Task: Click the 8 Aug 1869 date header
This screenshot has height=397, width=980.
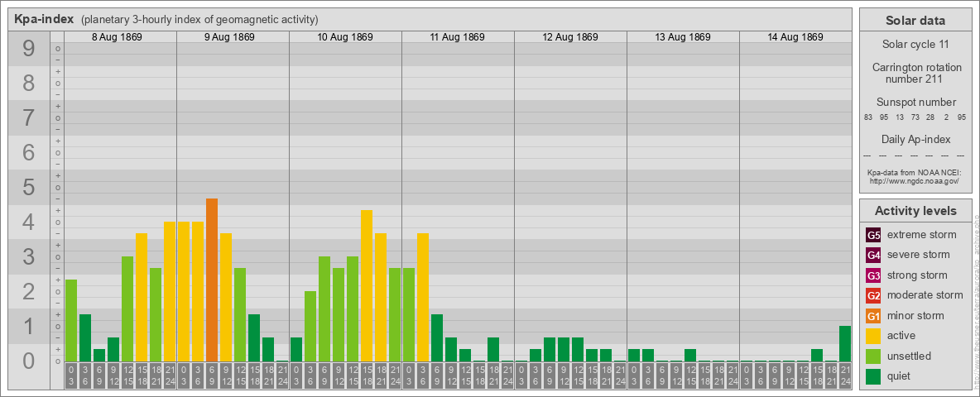Action: (x=117, y=37)
